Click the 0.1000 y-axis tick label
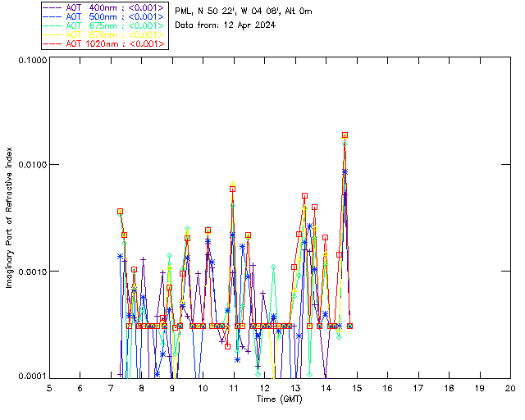This screenshot has width=525, height=420. (x=32, y=60)
